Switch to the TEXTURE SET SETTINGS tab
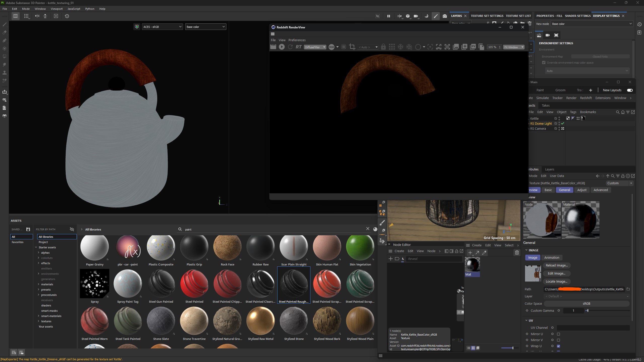644x362 pixels. pyautogui.click(x=486, y=16)
